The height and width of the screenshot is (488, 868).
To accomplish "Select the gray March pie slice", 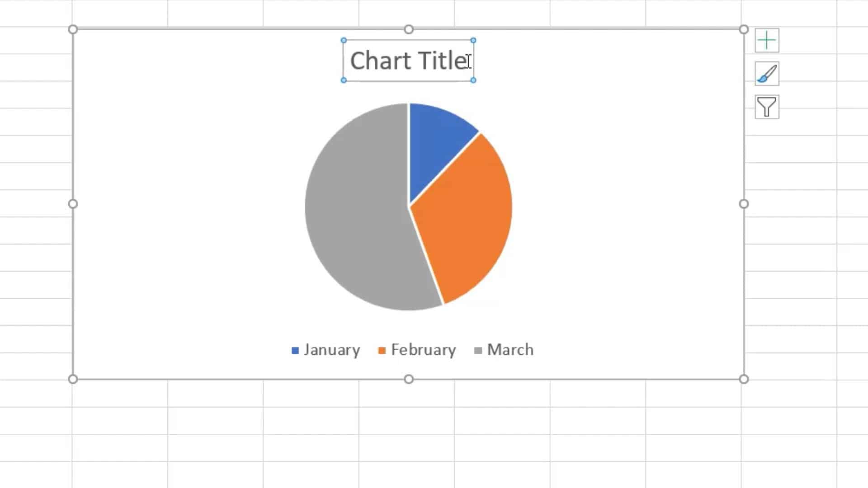I will point(357,208).
